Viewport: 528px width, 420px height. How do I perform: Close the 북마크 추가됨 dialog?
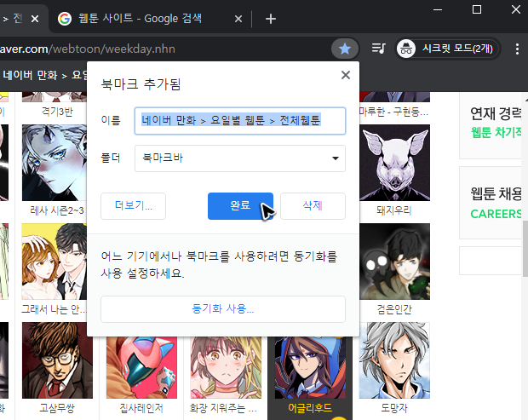[346, 75]
